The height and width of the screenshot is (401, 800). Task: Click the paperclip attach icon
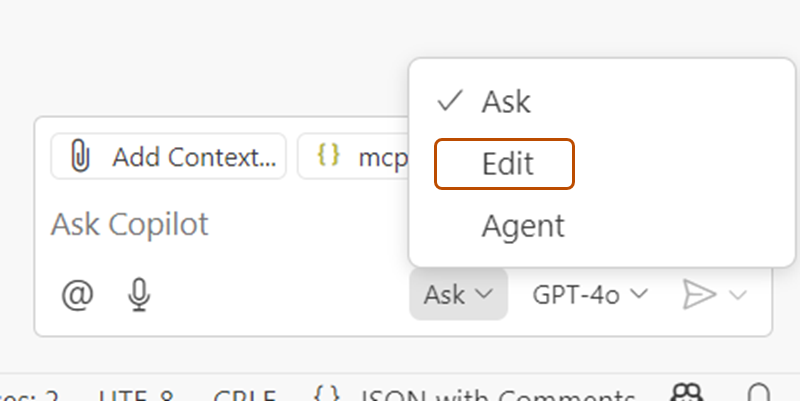click(80, 157)
